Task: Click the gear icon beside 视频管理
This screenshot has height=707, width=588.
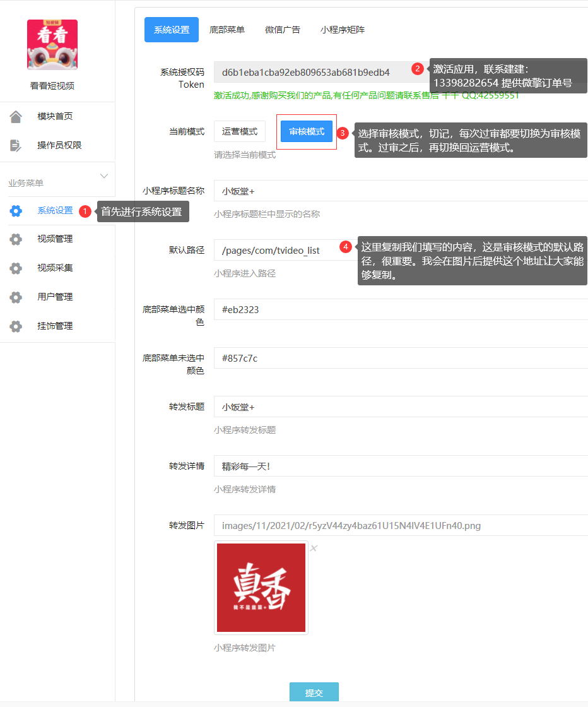Action: pos(16,239)
